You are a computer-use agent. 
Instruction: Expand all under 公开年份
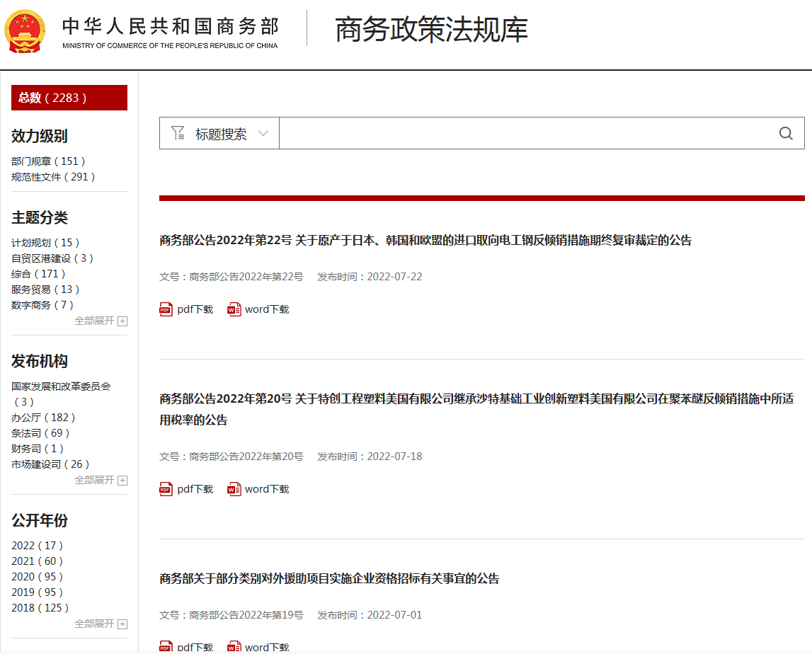tap(94, 624)
